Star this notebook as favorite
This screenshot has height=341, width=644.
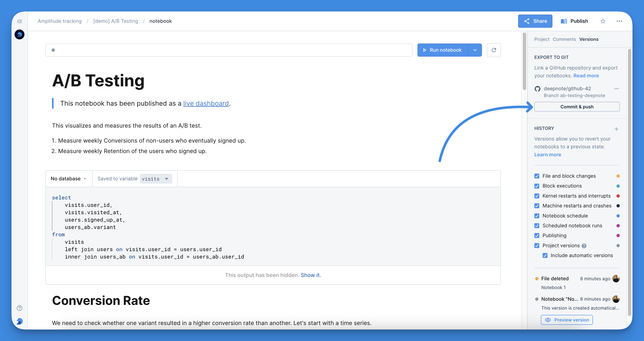pos(603,21)
